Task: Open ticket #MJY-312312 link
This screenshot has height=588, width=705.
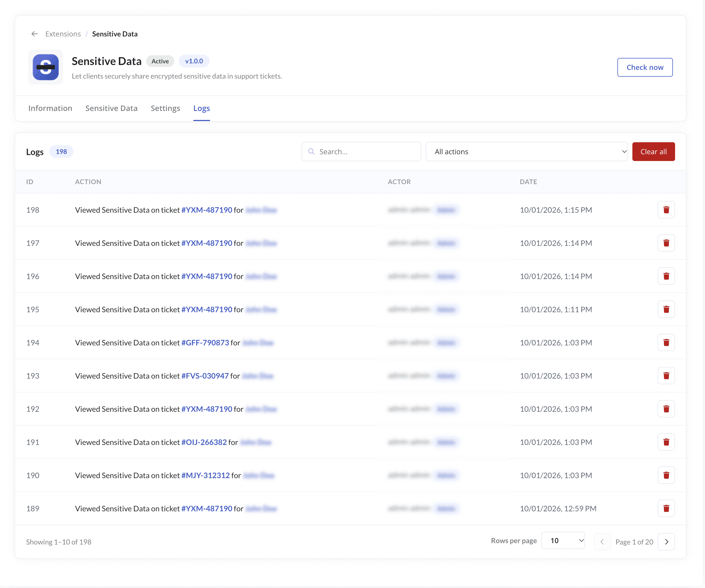Action: [205, 476]
